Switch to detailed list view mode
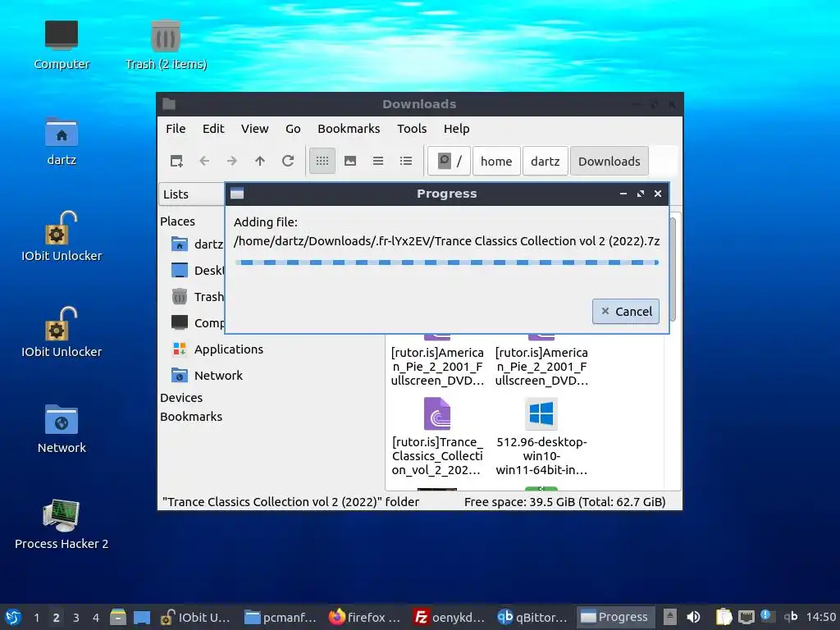This screenshot has height=630, width=840. 406,161
